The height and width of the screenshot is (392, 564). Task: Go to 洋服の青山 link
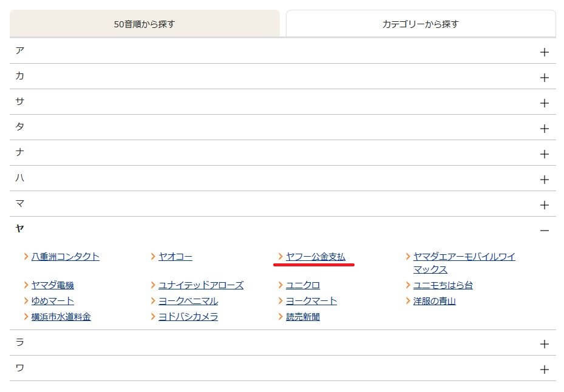tap(434, 301)
